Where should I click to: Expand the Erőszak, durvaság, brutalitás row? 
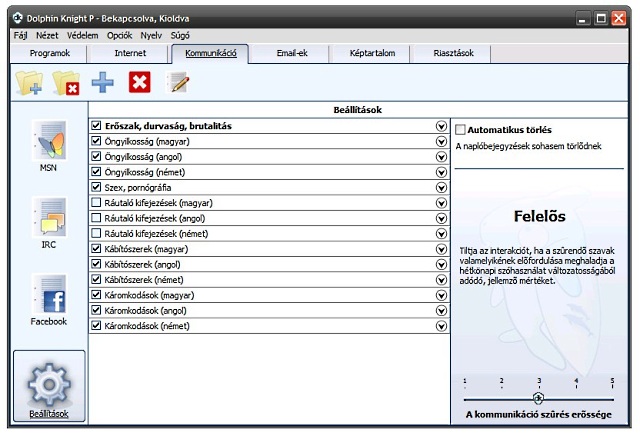441,126
